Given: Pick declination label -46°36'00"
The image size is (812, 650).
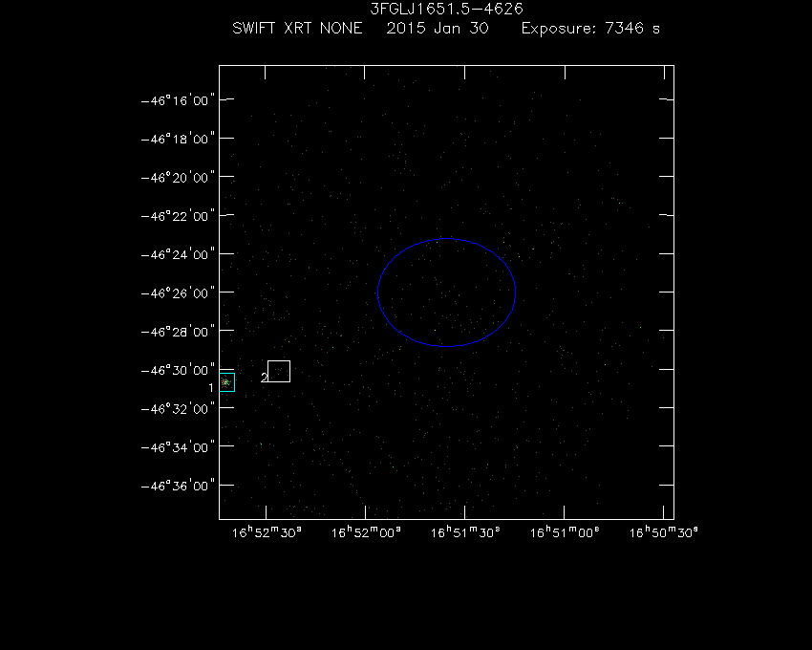Looking at the screenshot, I should tap(178, 486).
